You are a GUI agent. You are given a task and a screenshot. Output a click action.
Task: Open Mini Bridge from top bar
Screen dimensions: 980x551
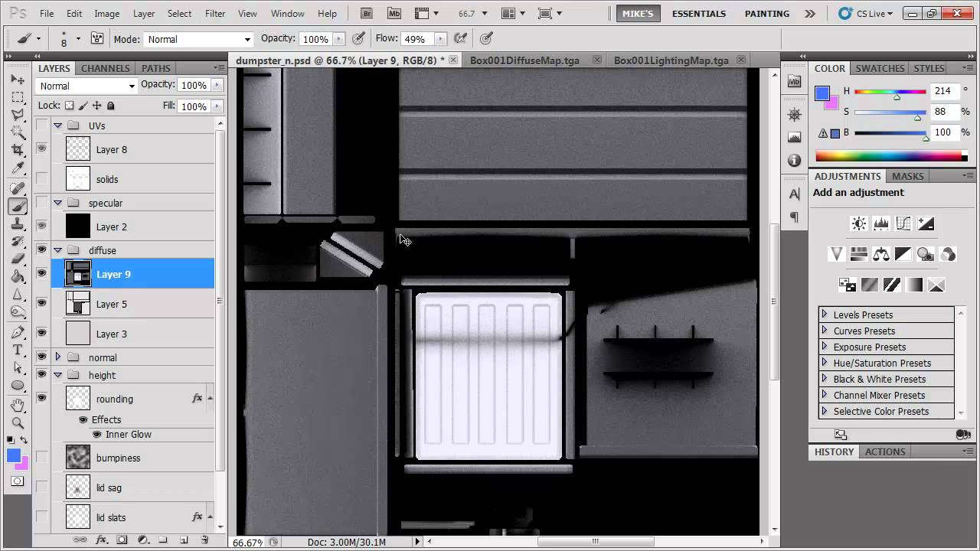[x=394, y=14]
